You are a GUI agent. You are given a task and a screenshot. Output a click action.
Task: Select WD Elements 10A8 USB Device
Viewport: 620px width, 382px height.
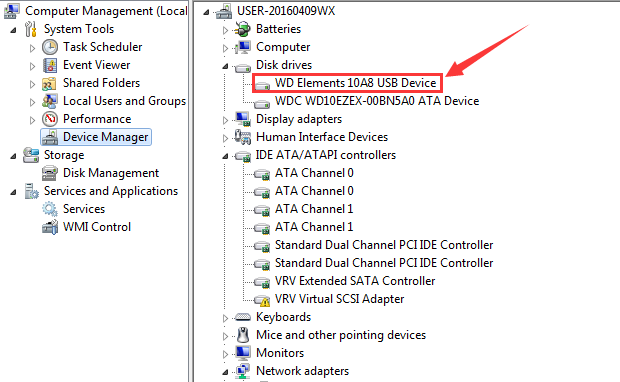[x=355, y=83]
